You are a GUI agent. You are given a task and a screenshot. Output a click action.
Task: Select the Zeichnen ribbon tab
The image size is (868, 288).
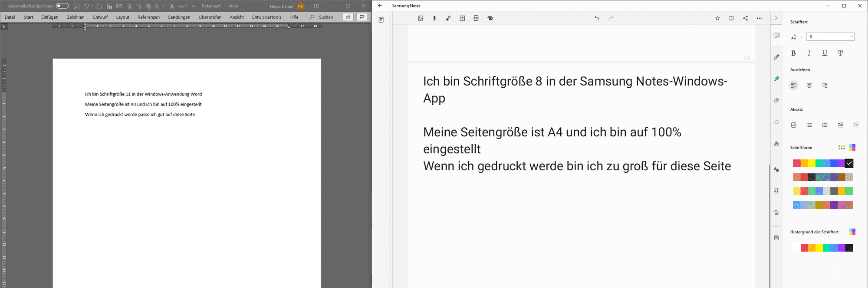76,17
